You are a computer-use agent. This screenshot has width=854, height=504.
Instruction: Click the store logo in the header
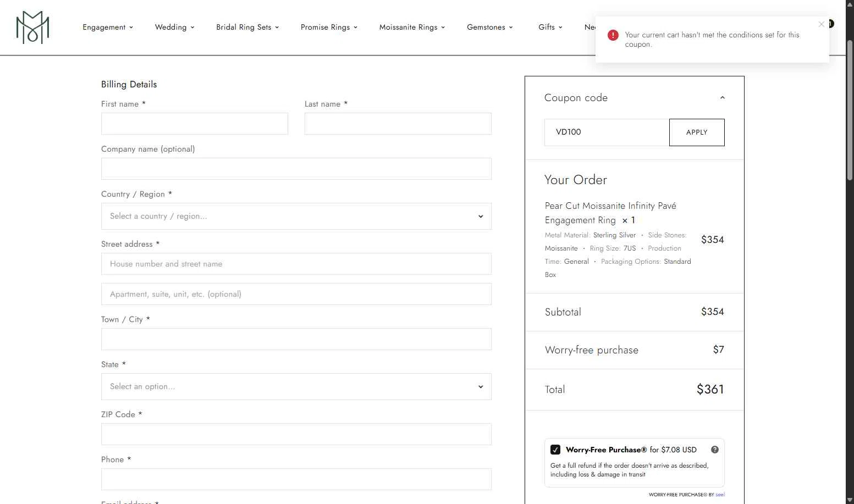pyautogui.click(x=32, y=27)
